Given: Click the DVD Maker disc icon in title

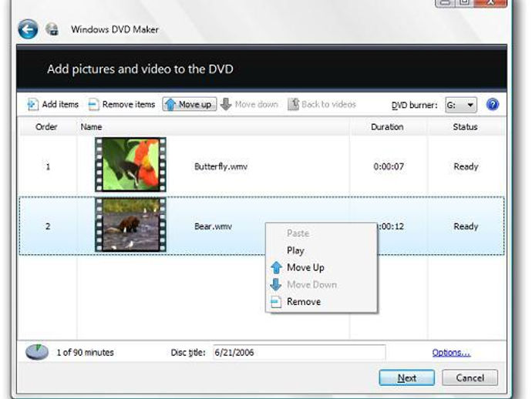Looking at the screenshot, I should [x=52, y=29].
